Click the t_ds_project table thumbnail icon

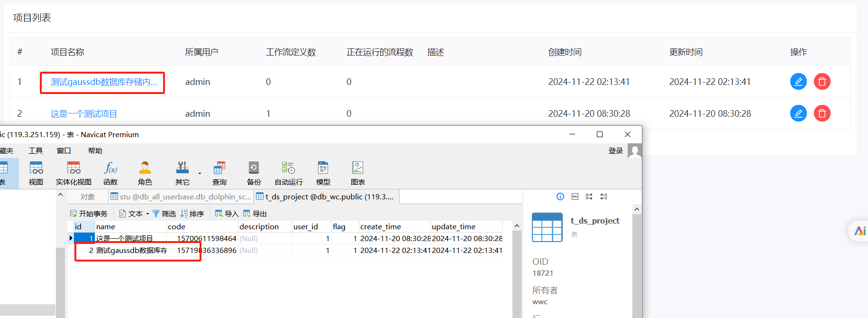(547, 227)
